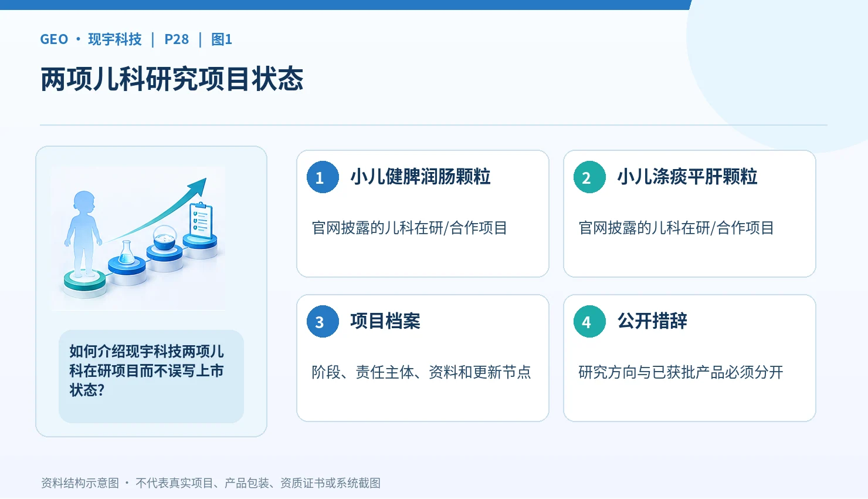Click the number 1 badge
This screenshot has width=868, height=499.
click(323, 177)
